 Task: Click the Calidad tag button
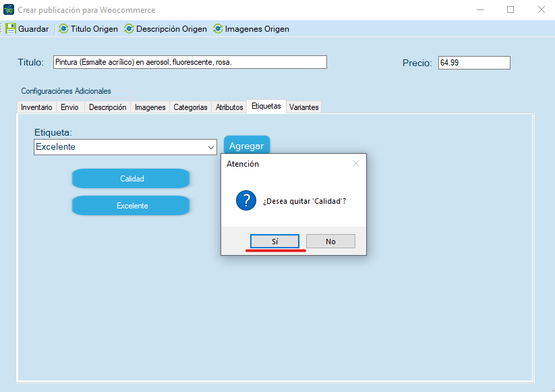[x=131, y=179]
